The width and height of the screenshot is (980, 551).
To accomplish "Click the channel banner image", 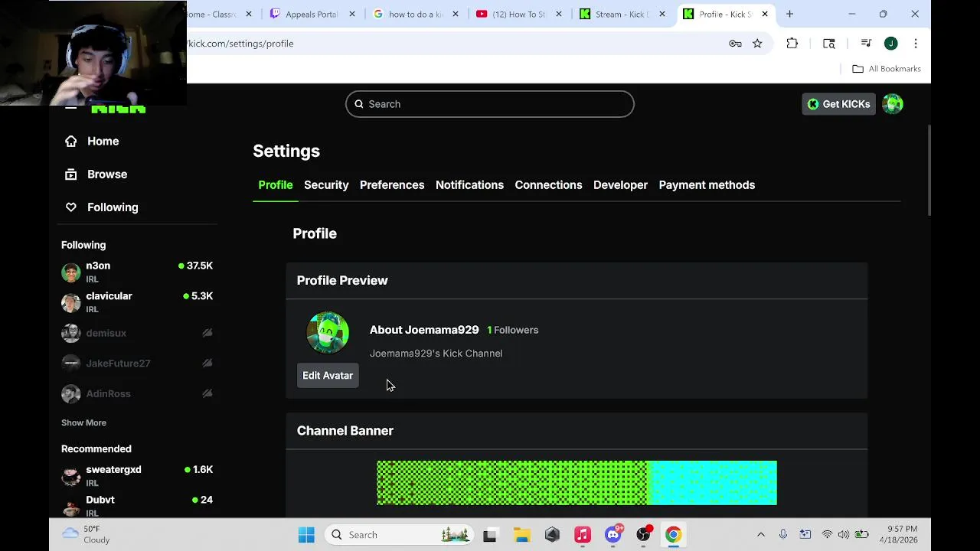I will click(x=577, y=483).
